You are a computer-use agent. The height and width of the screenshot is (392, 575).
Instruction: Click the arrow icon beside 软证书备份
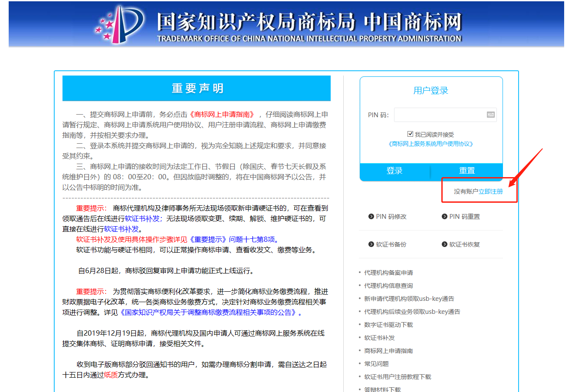tap(371, 244)
